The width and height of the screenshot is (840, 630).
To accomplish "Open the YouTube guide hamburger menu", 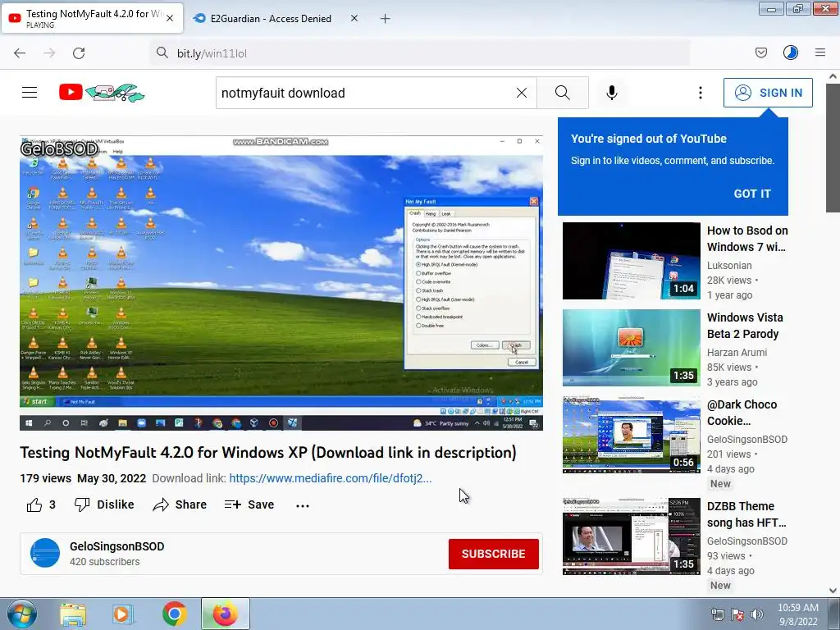I will coord(30,93).
